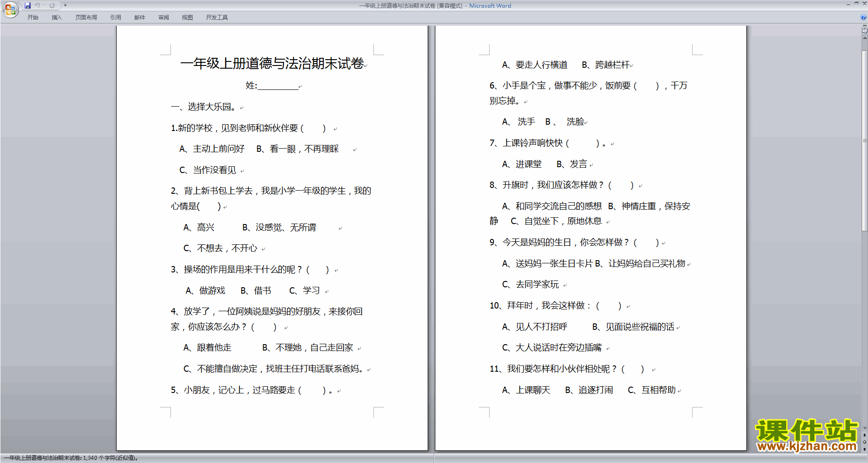Viewport: 868px width, 463px height.
Task: Expand Customize Quick Access Toolbar menu
Action: [x=65, y=5]
